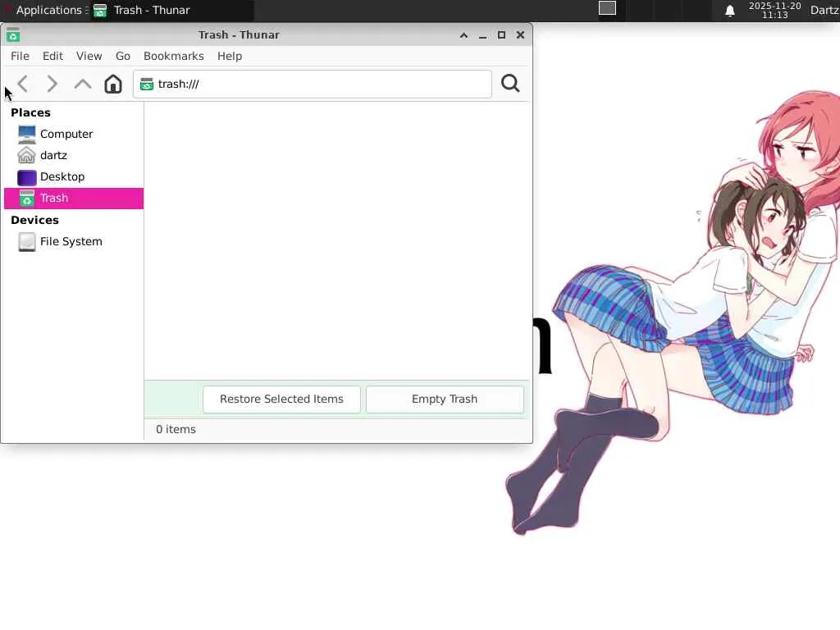Click the date and time clock
This screenshot has height=630, width=840.
(774, 10)
